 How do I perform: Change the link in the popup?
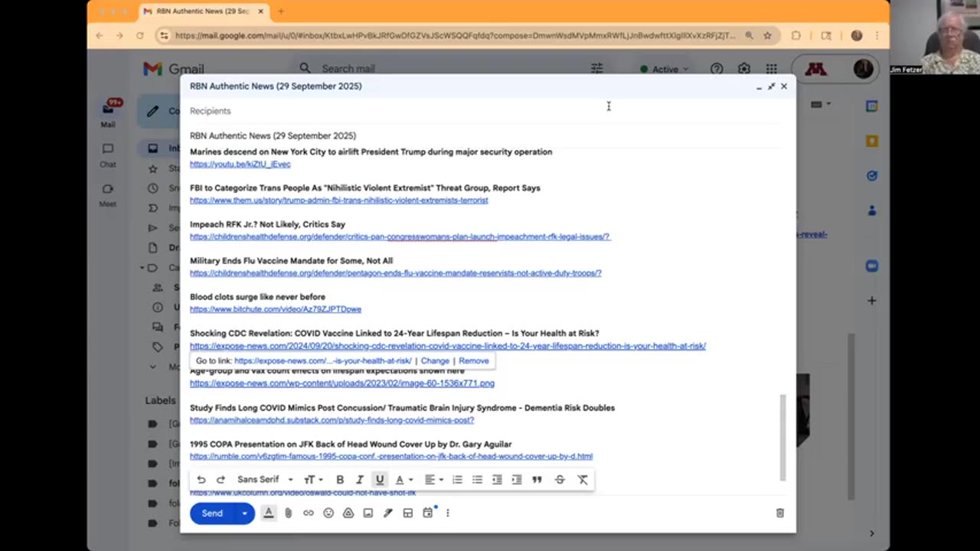coord(435,360)
